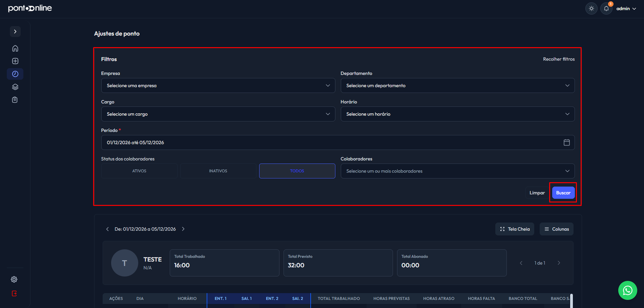Click Recolher filtros link
This screenshot has width=644, height=308.
(559, 59)
